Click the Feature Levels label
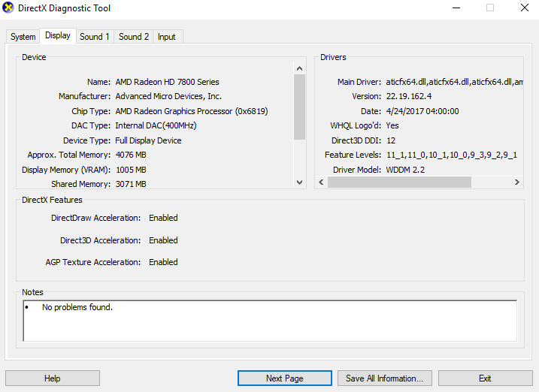 353,155
